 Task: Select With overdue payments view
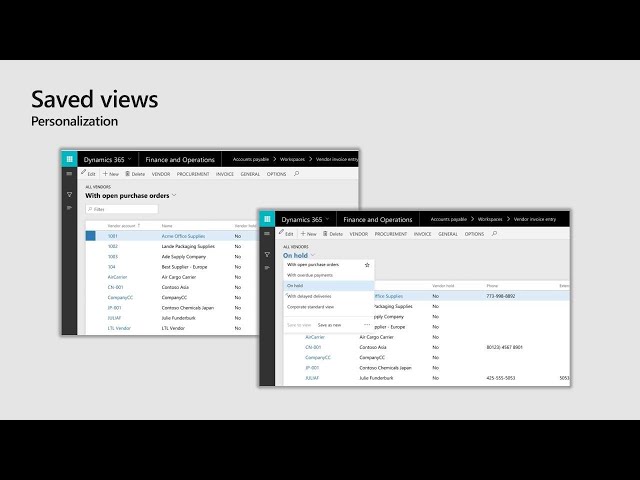[x=310, y=275]
